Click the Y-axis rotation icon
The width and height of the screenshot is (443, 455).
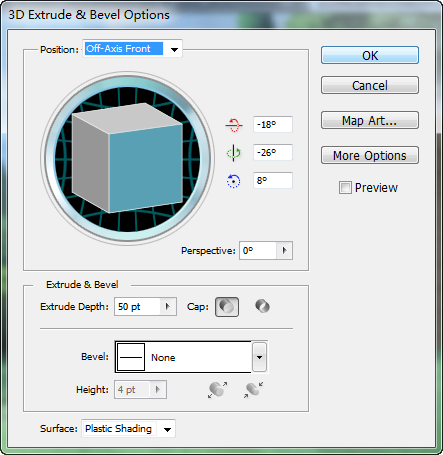pos(233,153)
